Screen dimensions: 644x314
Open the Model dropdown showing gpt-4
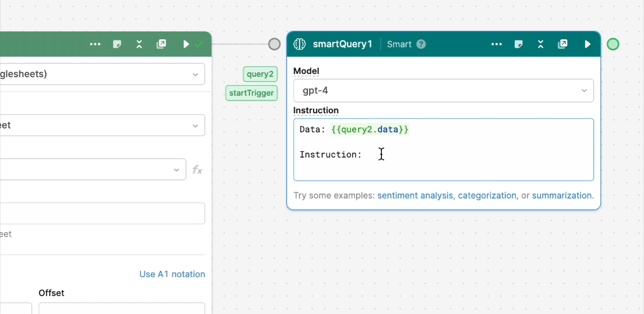[443, 90]
